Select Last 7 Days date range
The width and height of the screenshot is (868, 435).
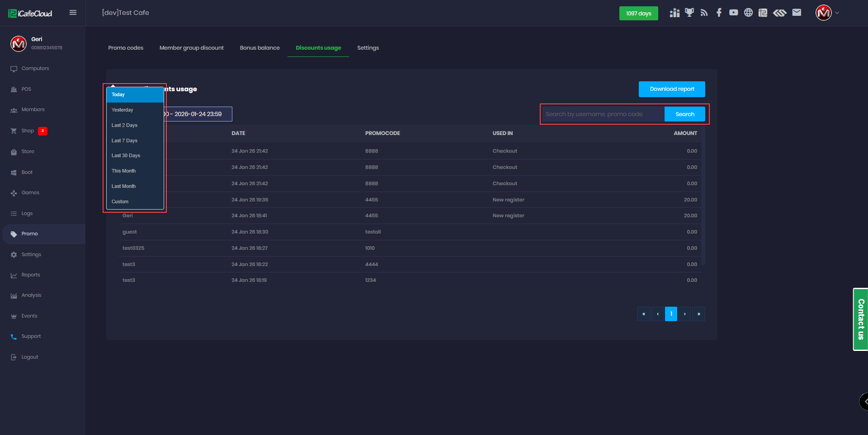[x=124, y=140]
